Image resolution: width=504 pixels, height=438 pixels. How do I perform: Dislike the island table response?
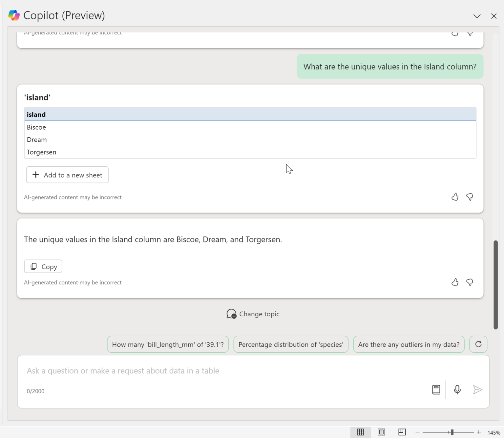click(x=470, y=197)
